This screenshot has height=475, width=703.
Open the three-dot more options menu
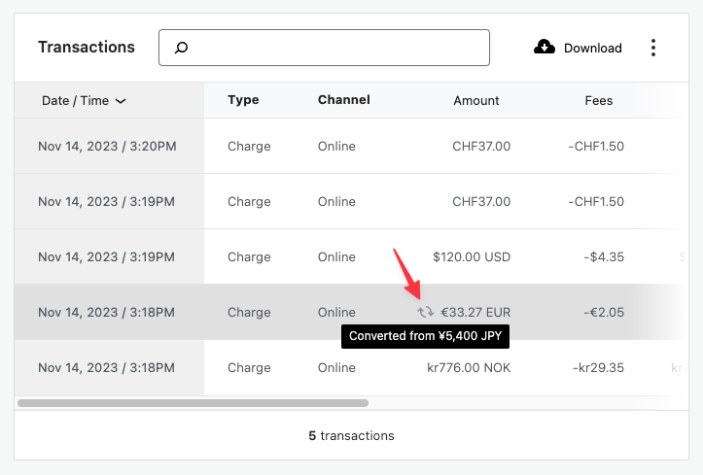653,48
